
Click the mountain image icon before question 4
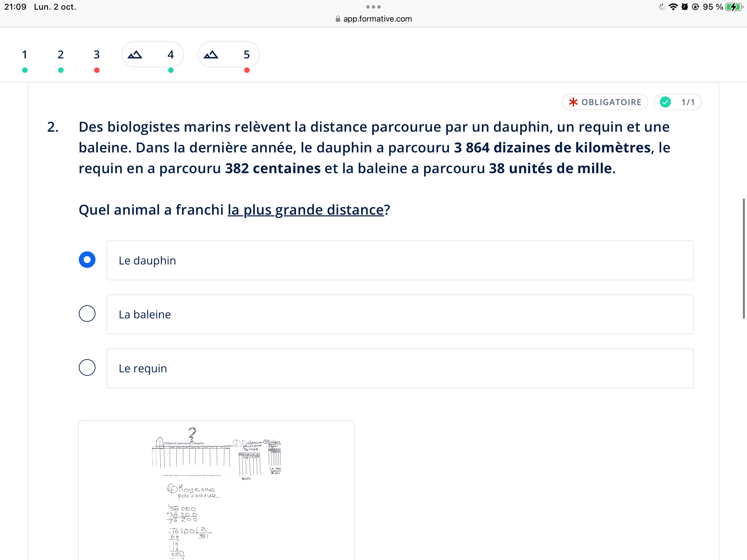[135, 55]
